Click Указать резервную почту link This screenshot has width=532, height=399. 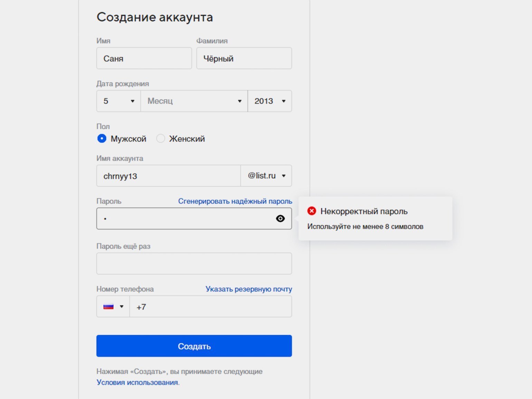[x=249, y=289]
